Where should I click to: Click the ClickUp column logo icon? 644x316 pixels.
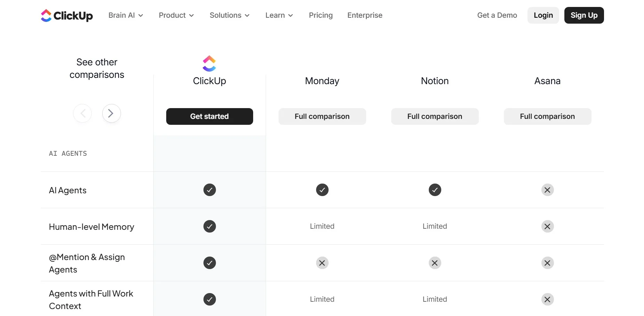click(209, 63)
